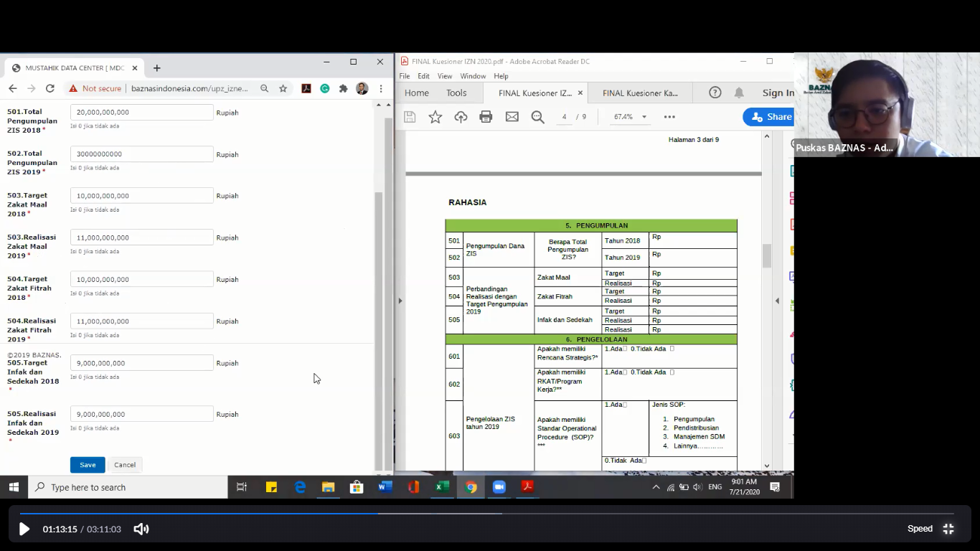This screenshot has width=980, height=551.
Task: Open the PDF find text magnifier
Action: coord(537,117)
